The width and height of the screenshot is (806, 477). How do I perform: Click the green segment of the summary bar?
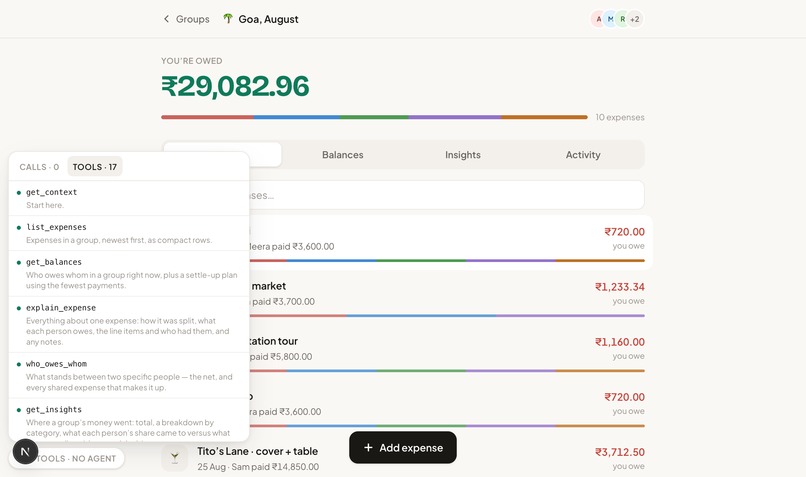(x=374, y=117)
